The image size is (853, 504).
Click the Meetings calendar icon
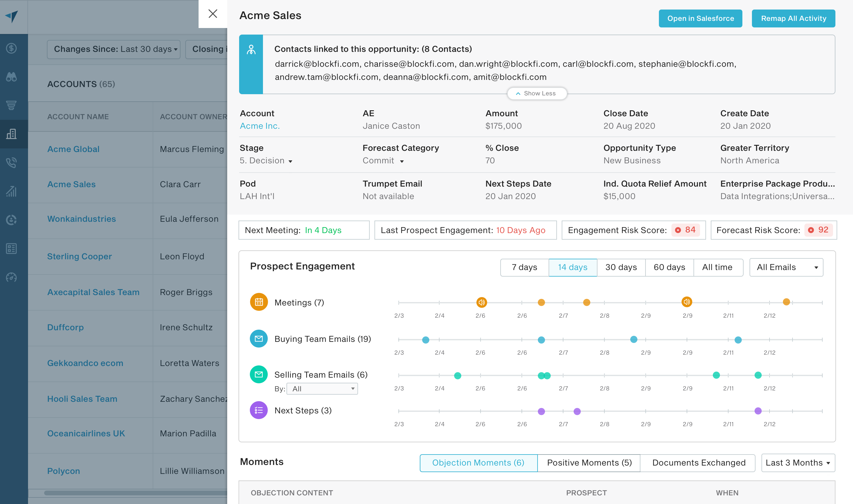click(x=259, y=302)
